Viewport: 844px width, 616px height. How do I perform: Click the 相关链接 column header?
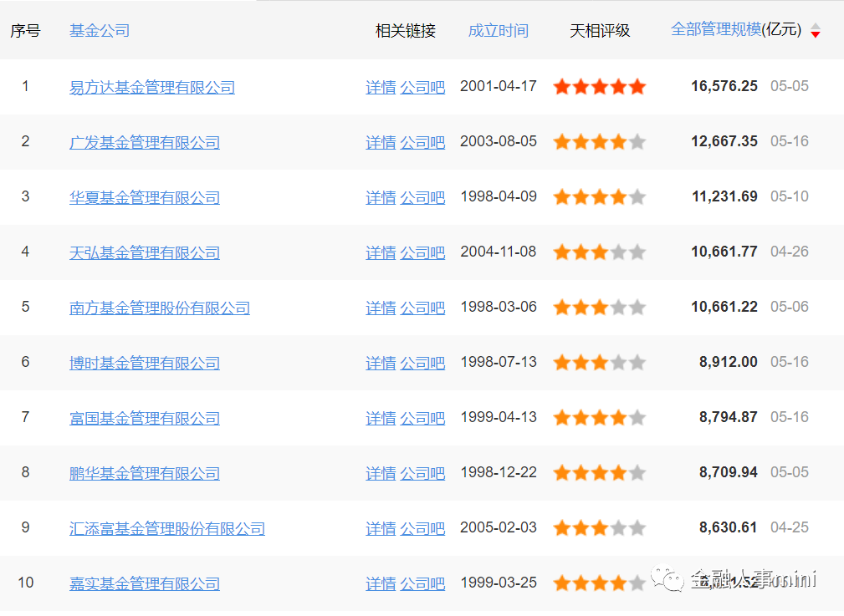point(406,31)
